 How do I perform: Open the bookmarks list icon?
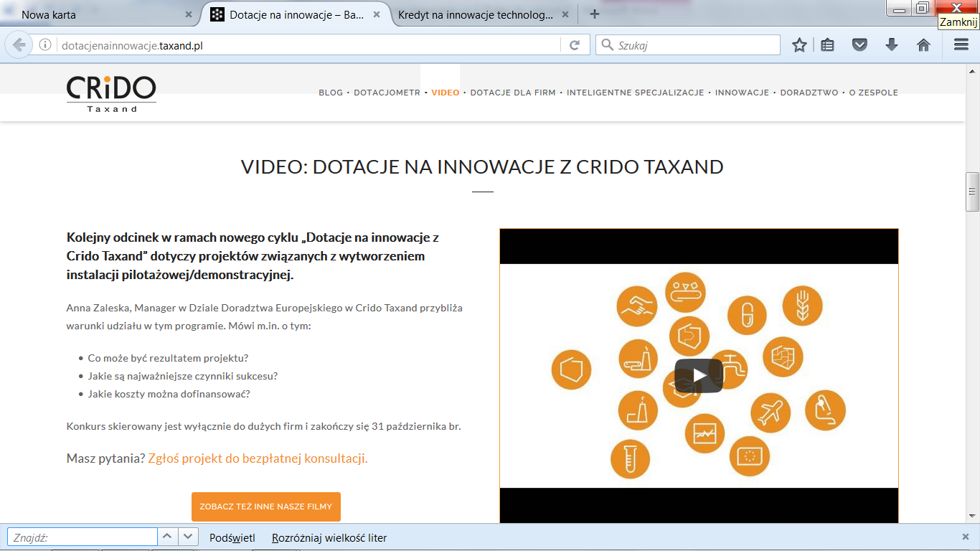click(828, 45)
